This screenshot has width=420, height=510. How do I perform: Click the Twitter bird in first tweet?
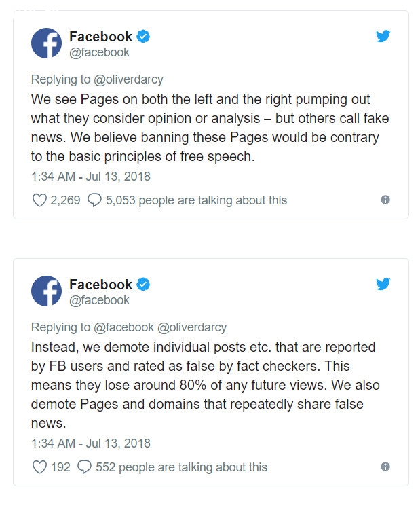tap(383, 36)
